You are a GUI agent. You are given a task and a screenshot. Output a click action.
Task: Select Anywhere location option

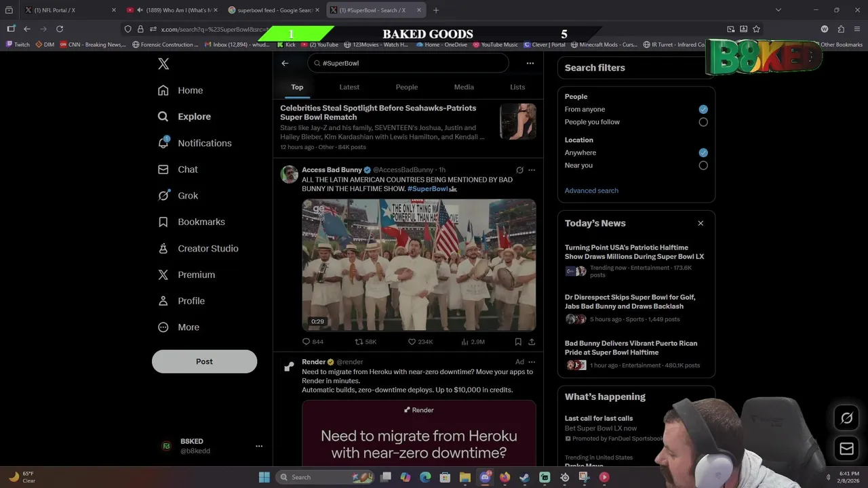(703, 152)
